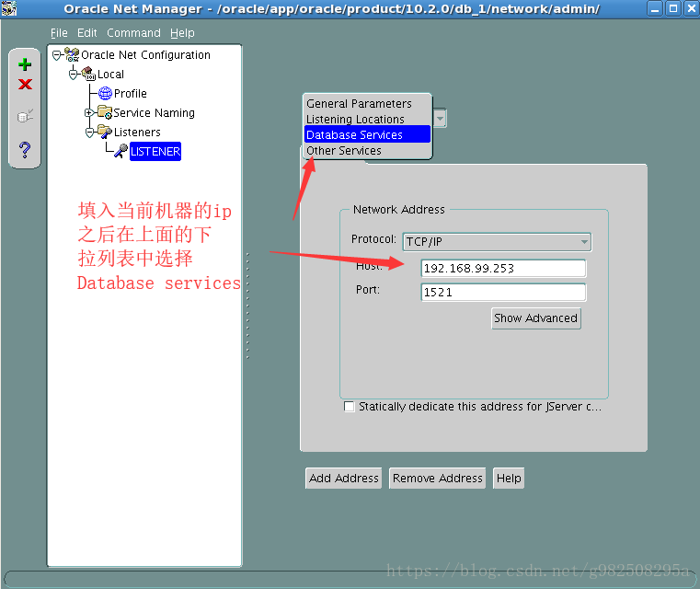This screenshot has width=700, height=589.
Task: Open help via question mark icon
Action: tap(25, 150)
